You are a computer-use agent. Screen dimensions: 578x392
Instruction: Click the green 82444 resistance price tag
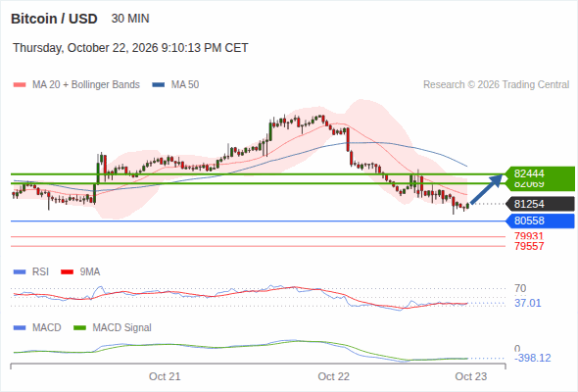pos(540,173)
